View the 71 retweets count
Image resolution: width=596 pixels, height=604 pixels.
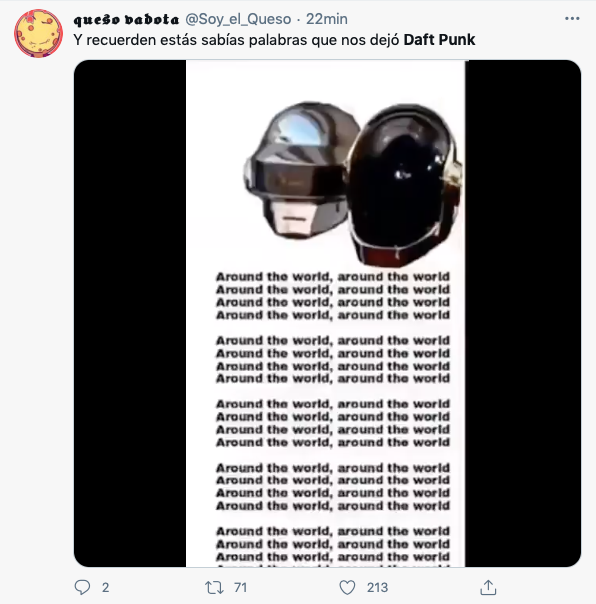tap(240, 587)
